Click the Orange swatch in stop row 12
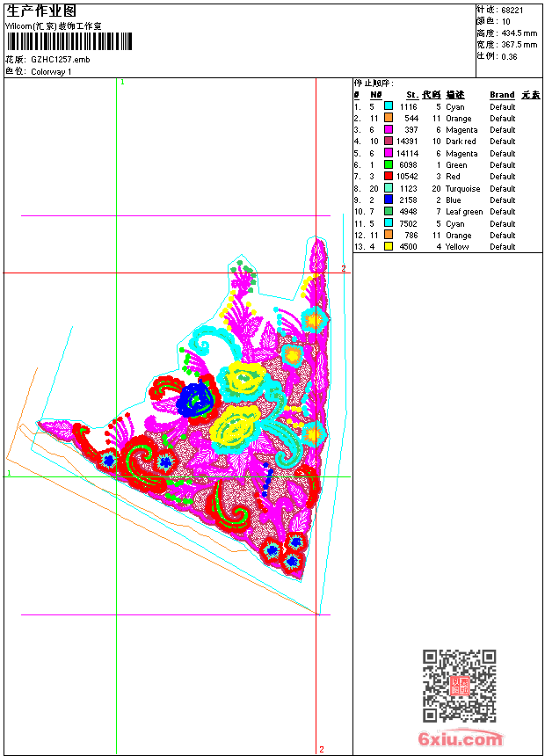The image size is (545, 756). (389, 235)
